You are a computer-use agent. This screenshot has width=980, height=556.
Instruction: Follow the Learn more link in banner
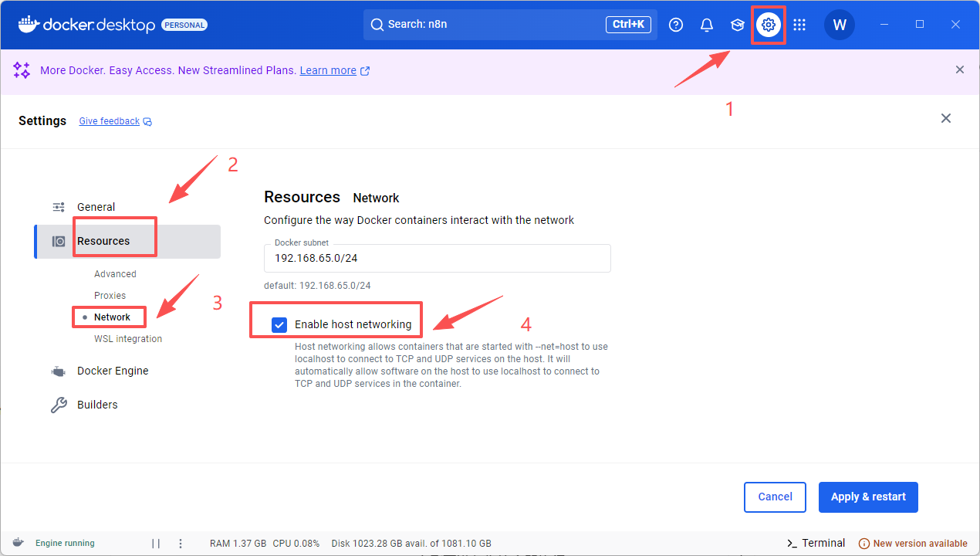(328, 70)
